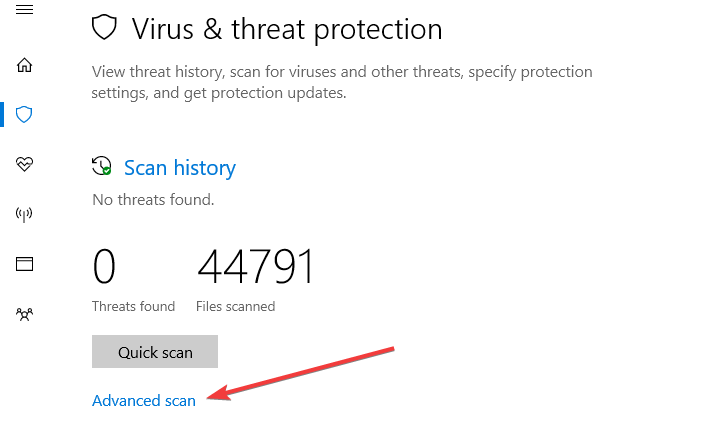
Task: Select the shield icon in the sidebar
Action: click(25, 115)
